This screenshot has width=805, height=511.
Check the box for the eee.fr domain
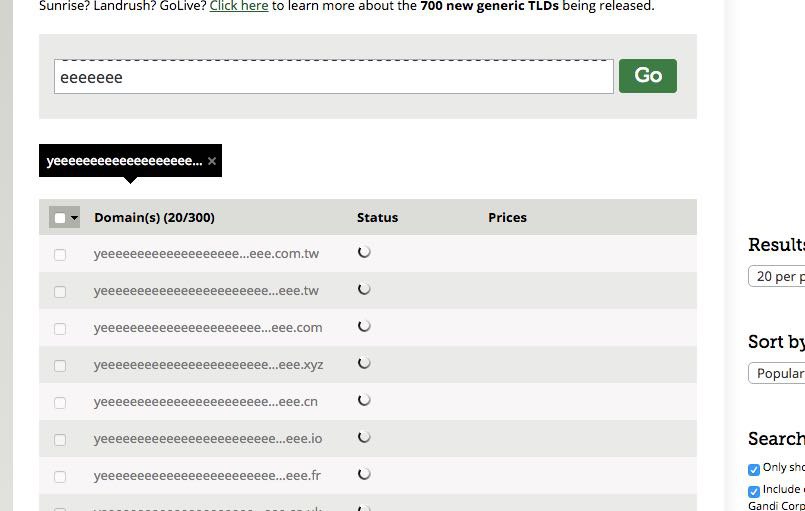(60, 477)
